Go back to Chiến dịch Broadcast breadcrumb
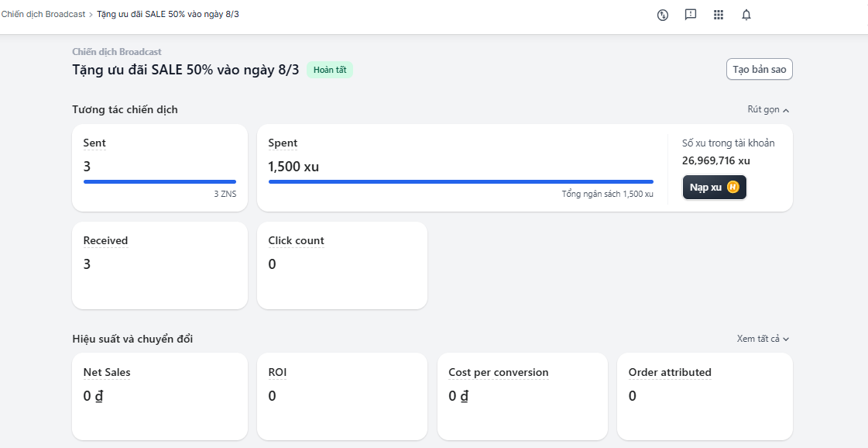Viewport: 868px width, 448px height. (43, 15)
